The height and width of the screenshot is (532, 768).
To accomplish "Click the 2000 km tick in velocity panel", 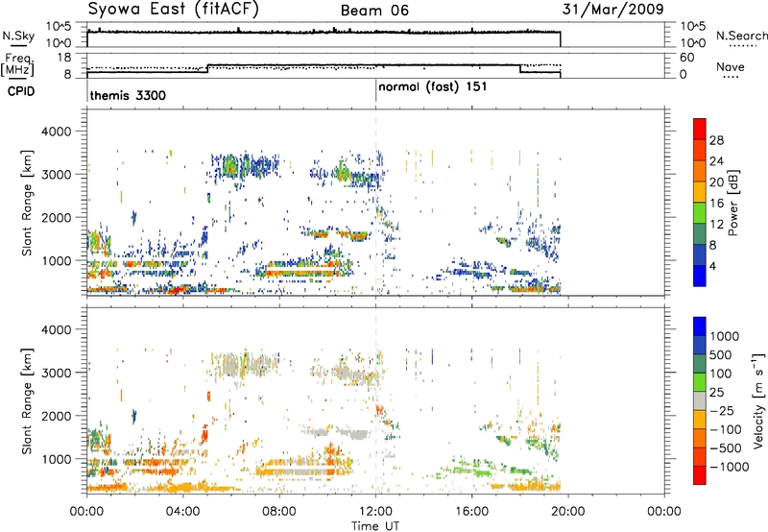I will [x=56, y=417].
